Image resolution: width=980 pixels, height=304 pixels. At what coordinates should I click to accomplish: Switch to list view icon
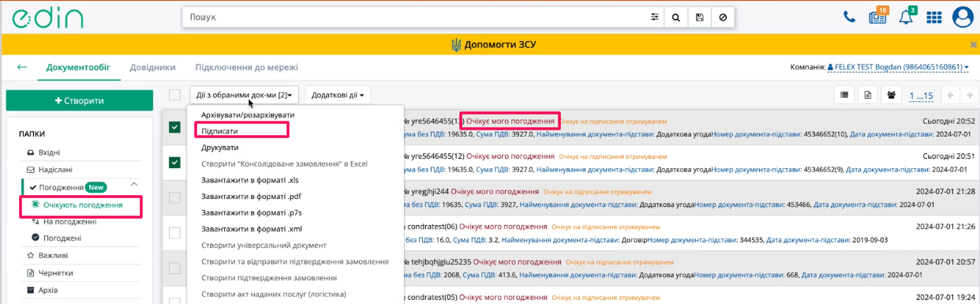(x=844, y=96)
